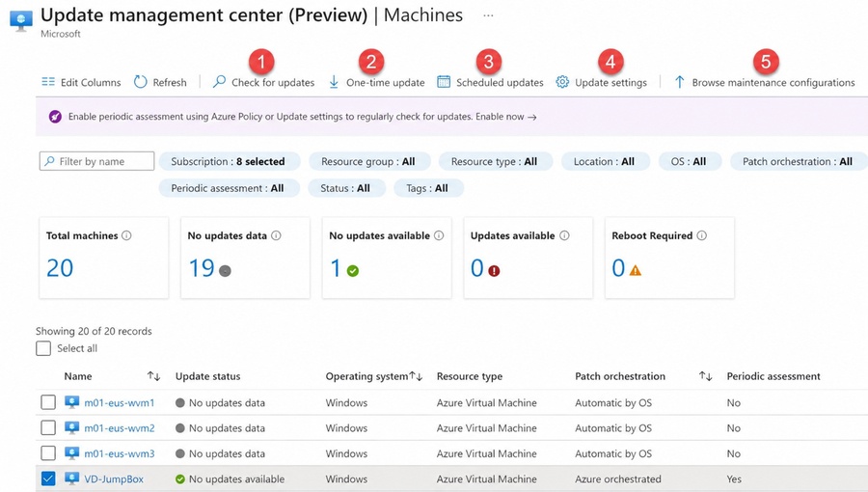Click the Check for updates label

coord(273,82)
